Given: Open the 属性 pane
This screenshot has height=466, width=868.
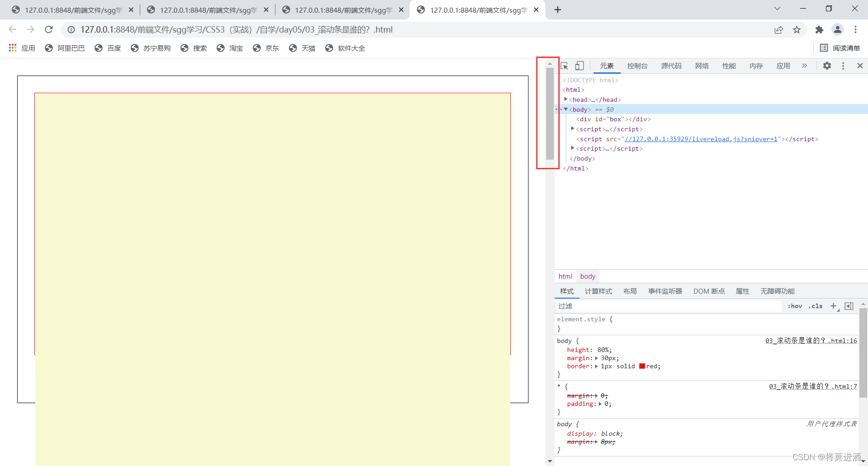Looking at the screenshot, I should click(742, 291).
